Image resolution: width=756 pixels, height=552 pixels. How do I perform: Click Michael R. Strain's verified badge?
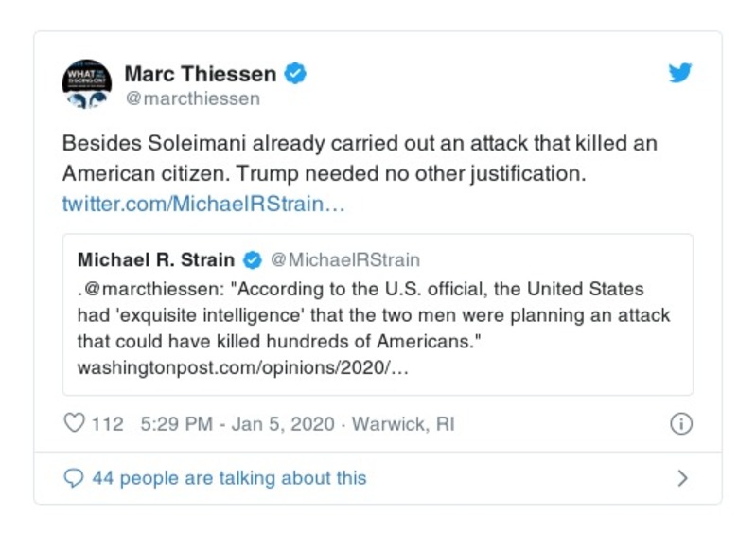tap(253, 259)
